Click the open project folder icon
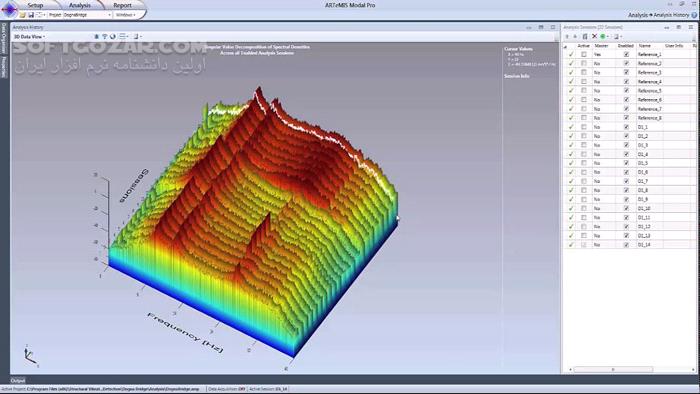Image resolution: width=700 pixels, height=394 pixels. click(x=22, y=15)
